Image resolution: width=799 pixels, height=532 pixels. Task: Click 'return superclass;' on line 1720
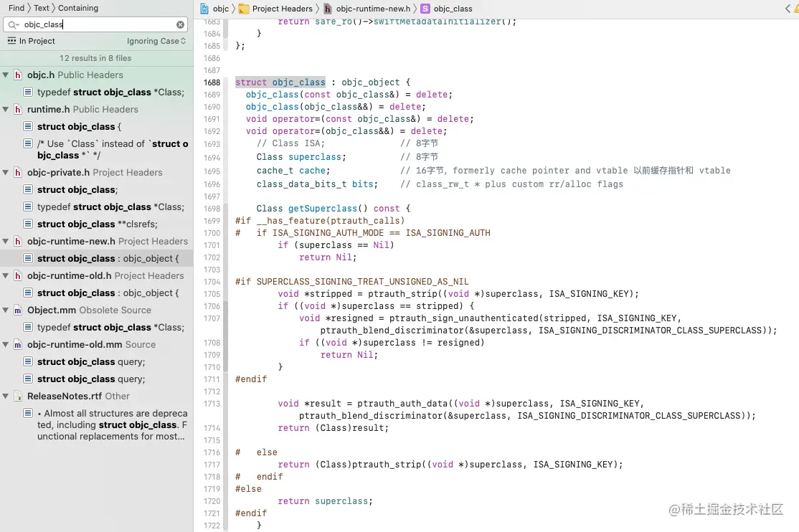point(325,501)
